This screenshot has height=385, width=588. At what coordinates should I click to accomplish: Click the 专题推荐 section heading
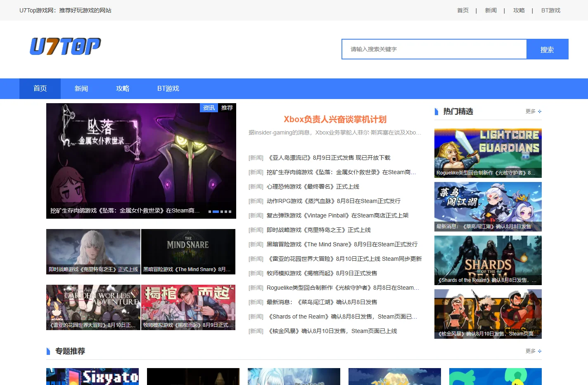click(x=70, y=351)
